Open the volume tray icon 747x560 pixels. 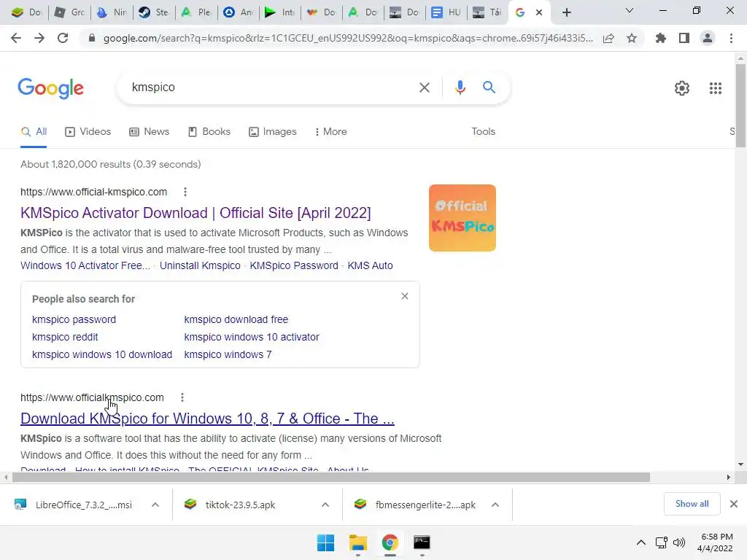coord(679,542)
